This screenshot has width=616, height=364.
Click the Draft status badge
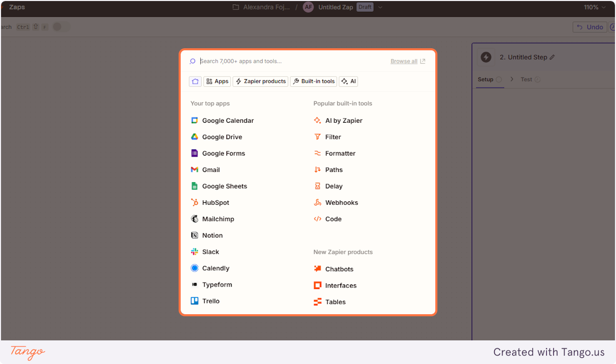[x=365, y=7]
